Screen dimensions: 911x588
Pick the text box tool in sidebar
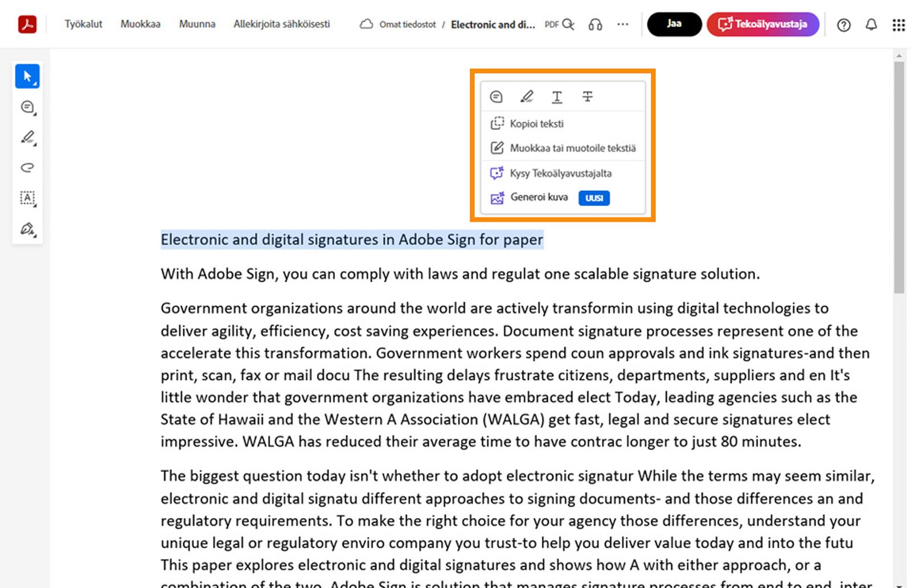tap(27, 198)
